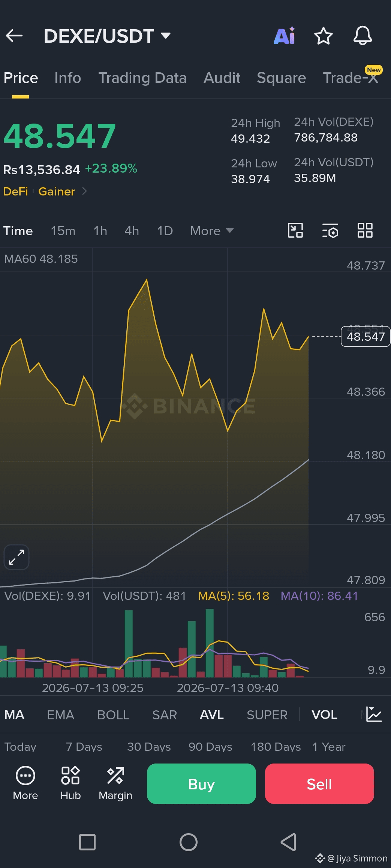This screenshot has height=868, width=391.
Task: Toggle the VOL sub-indicator
Action: coord(324,714)
